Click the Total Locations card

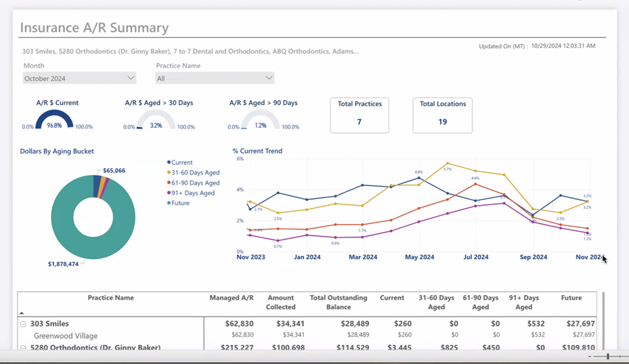[442, 115]
